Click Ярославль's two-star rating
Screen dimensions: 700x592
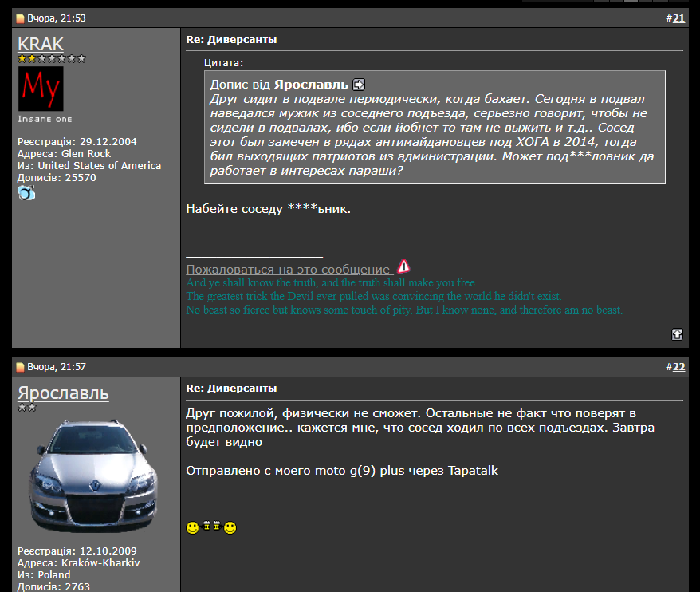point(27,408)
